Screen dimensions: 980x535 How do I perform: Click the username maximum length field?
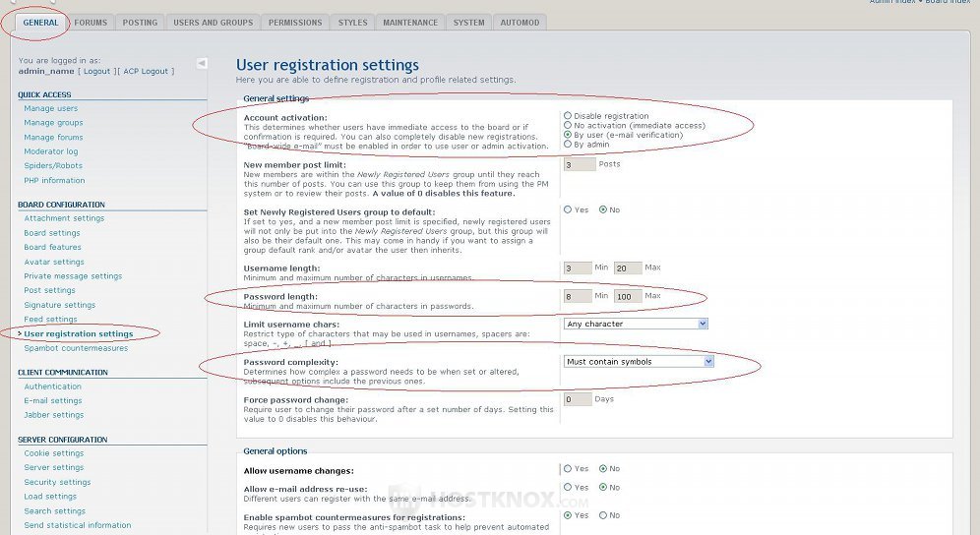(628, 267)
